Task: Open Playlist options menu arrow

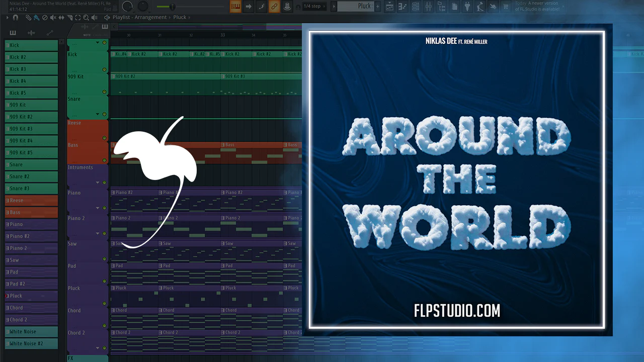Action: pyautogui.click(x=8, y=17)
